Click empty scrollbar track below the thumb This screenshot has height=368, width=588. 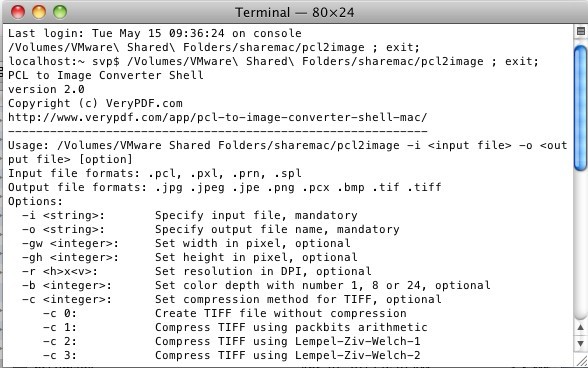[580, 244]
